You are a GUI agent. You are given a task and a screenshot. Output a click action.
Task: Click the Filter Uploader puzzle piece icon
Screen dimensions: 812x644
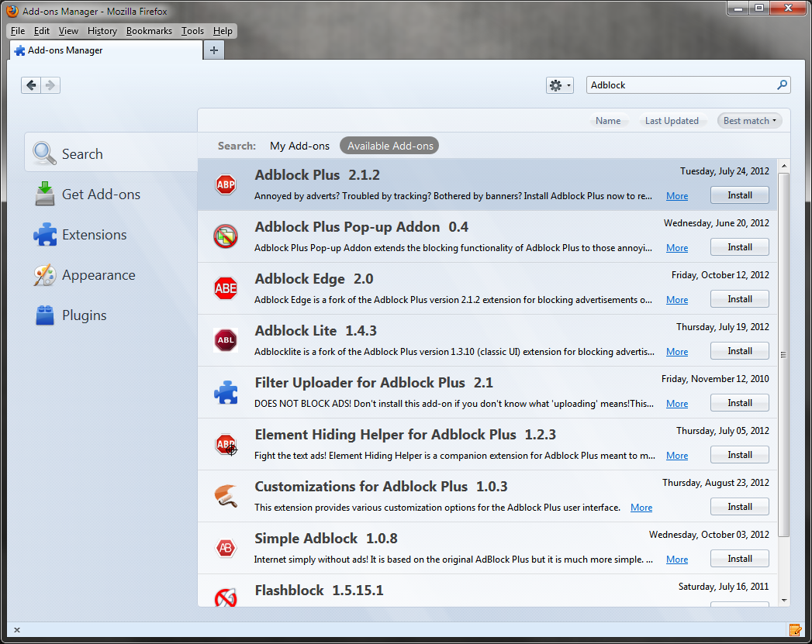point(225,392)
